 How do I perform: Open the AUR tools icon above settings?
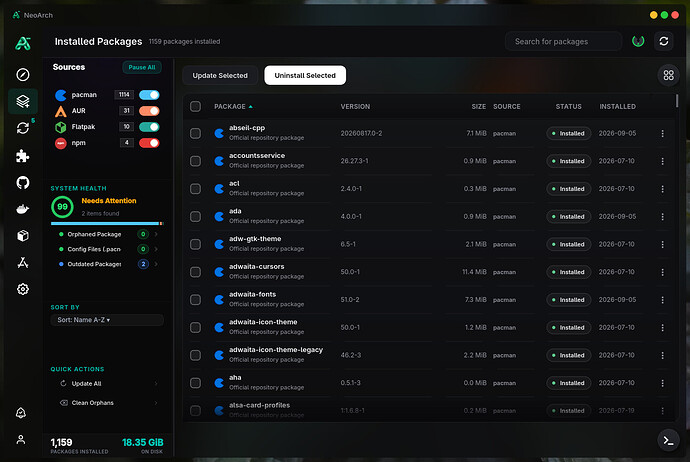point(23,263)
